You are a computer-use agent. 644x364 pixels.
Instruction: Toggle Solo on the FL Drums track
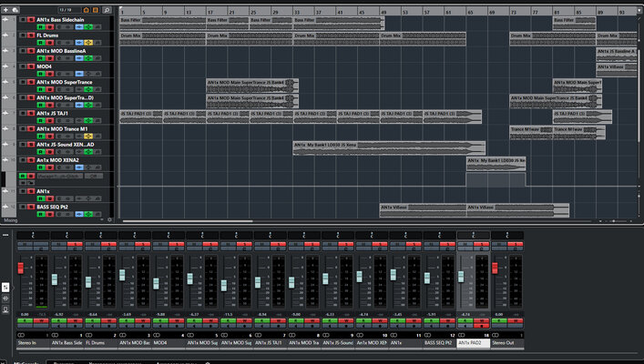(x=31, y=35)
